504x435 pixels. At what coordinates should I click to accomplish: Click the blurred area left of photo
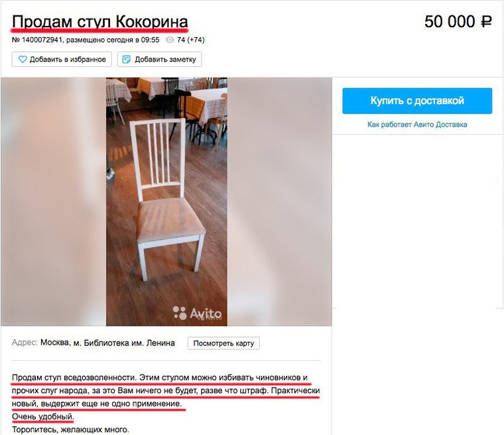(53, 202)
